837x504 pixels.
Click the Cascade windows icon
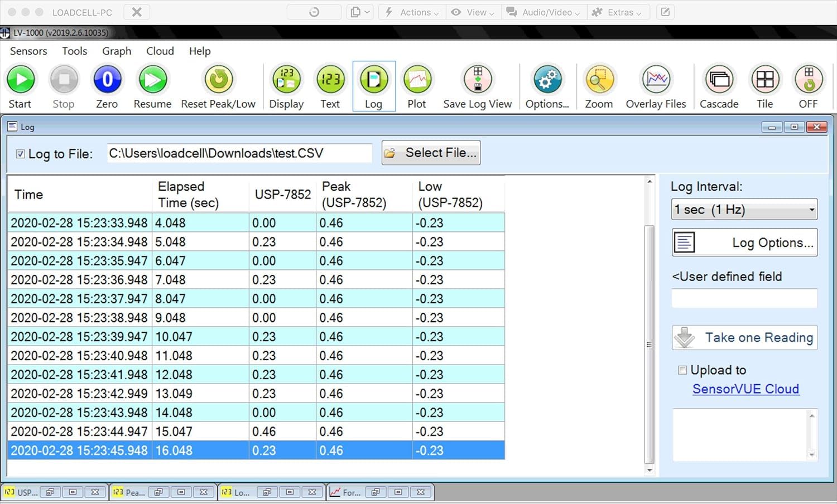point(719,80)
